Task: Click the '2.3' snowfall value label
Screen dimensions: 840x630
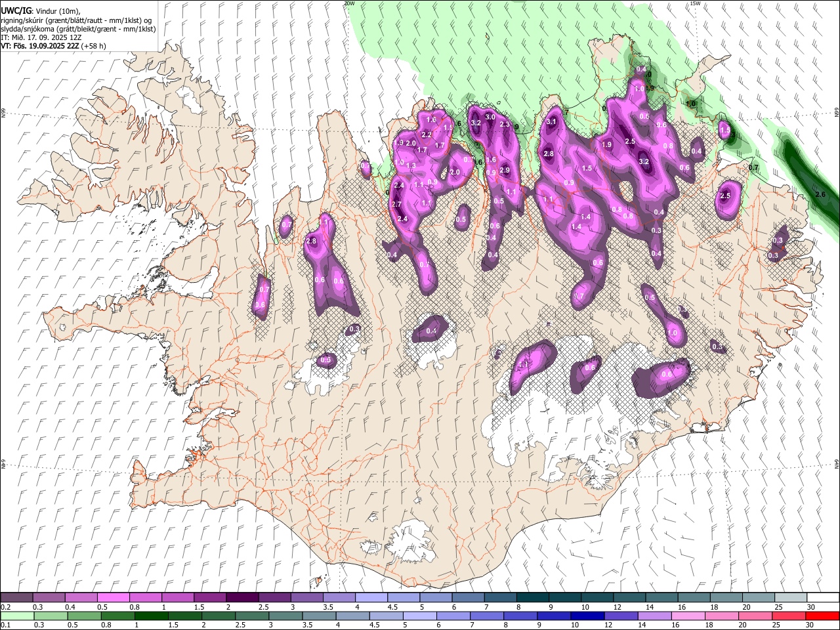Action: 505,124
